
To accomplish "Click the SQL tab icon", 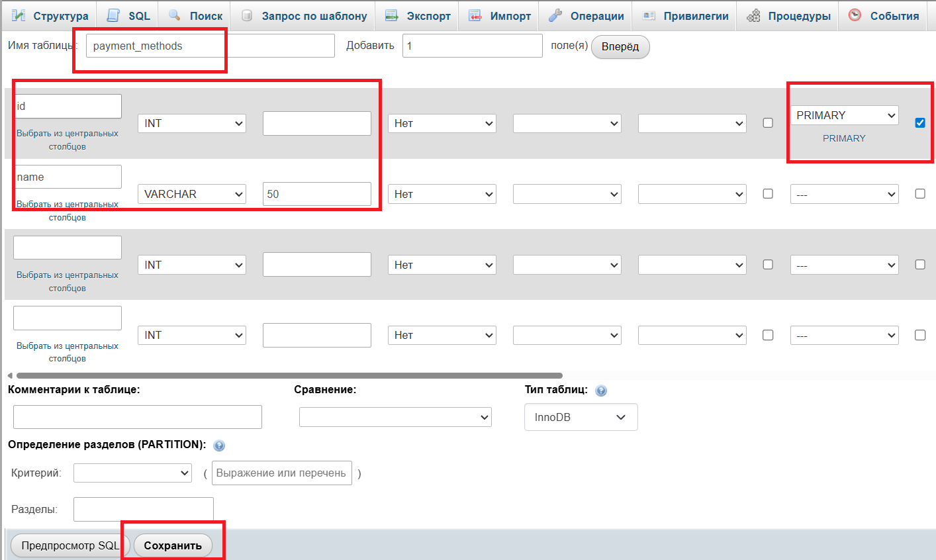I will point(113,15).
